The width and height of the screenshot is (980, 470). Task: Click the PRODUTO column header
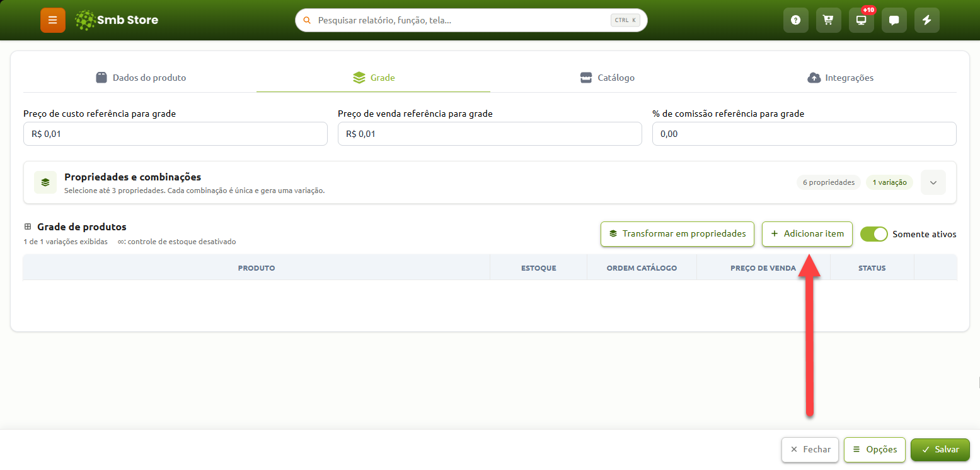coord(257,268)
